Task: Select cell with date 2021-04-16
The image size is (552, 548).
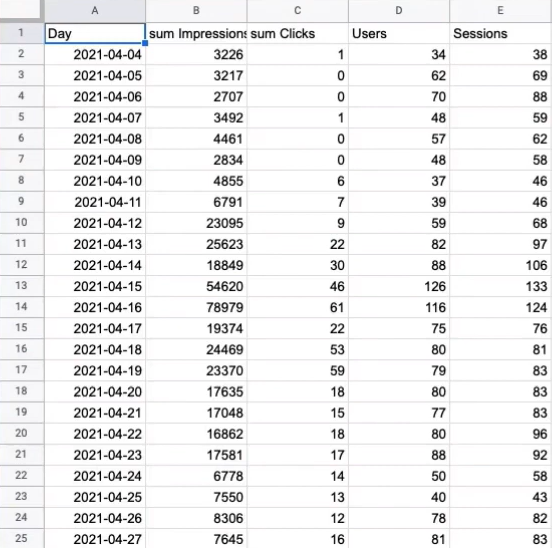Action: 95,307
